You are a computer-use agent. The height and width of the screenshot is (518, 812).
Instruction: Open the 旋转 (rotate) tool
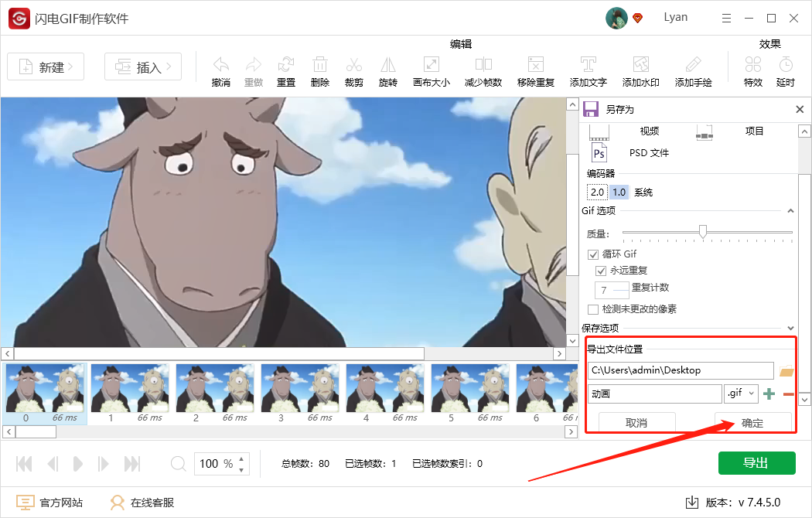[x=387, y=70]
